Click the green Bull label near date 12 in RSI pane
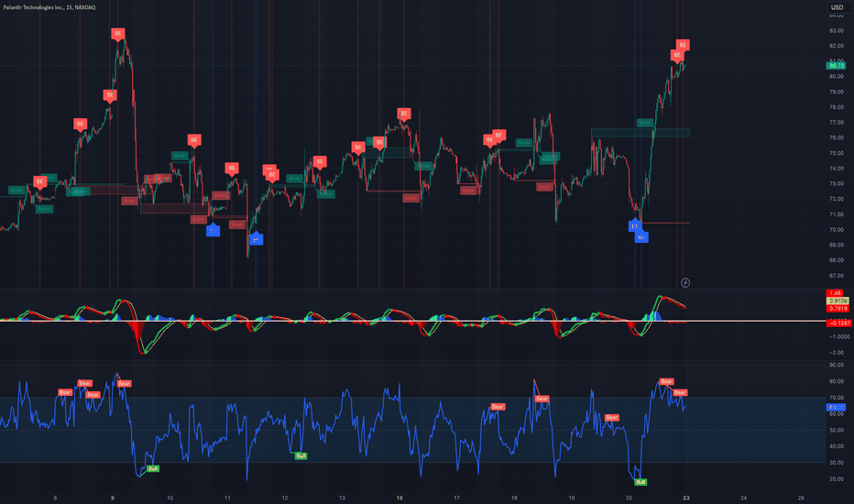854x504 pixels. (x=301, y=455)
